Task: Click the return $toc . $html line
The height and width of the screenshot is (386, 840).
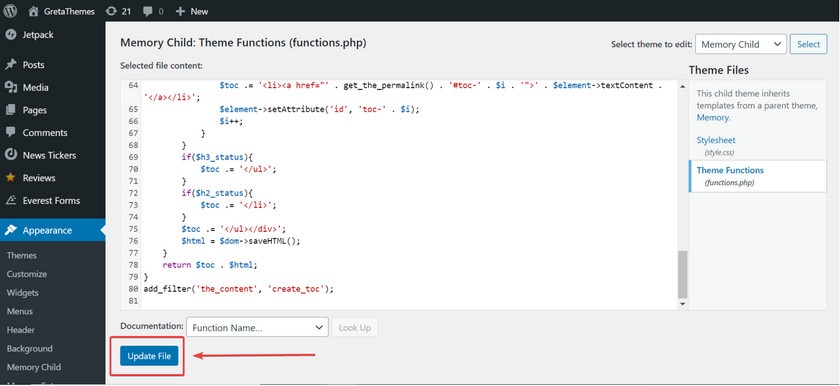Action: pos(210,265)
